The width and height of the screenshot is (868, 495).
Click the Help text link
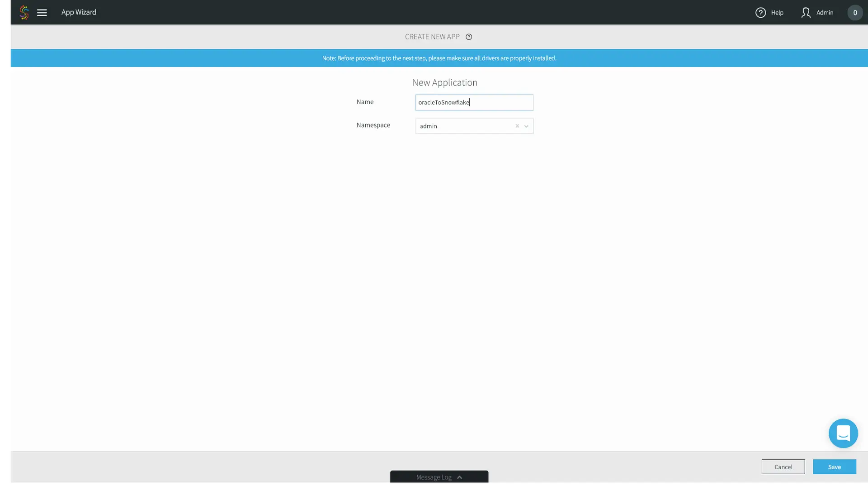[x=777, y=13]
